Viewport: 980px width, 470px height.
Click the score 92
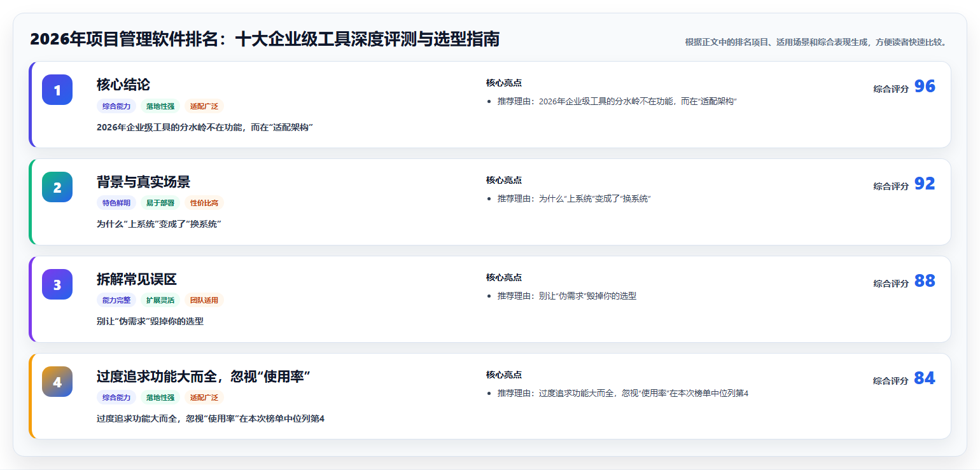[925, 184]
